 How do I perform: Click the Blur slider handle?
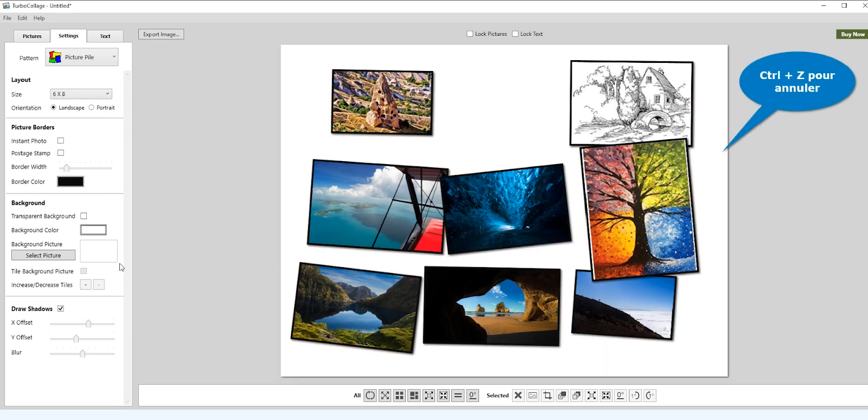[82, 353]
